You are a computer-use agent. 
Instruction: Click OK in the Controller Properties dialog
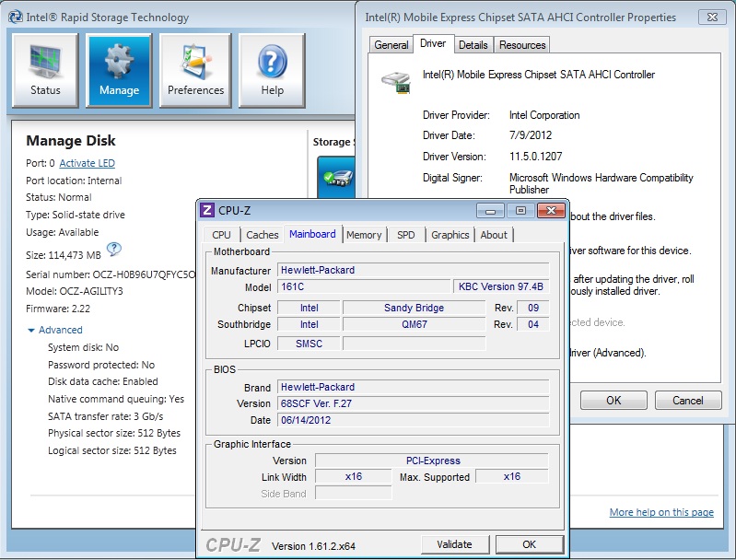[613, 401]
